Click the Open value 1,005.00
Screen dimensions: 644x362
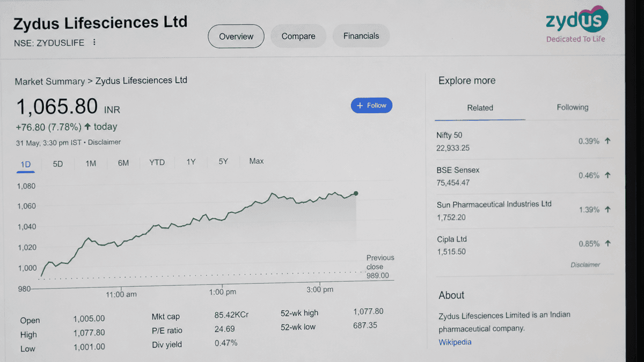pyautogui.click(x=89, y=319)
